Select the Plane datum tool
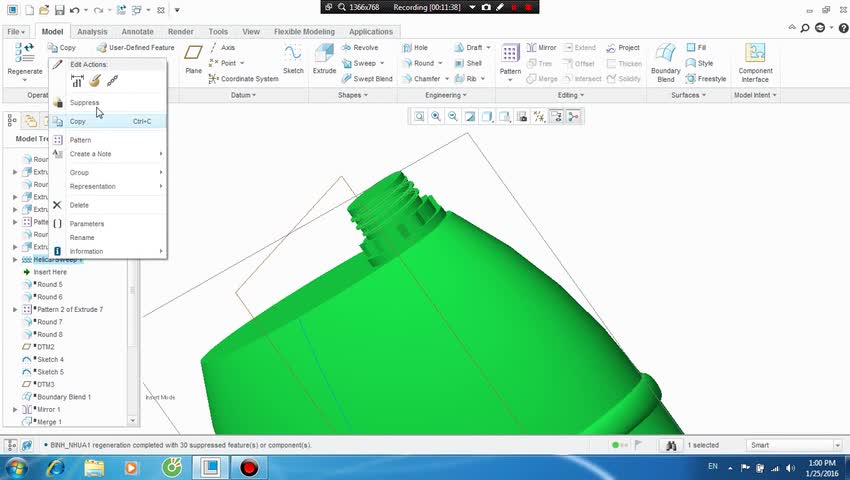Screen dimensions: 850x480 (x=194, y=60)
